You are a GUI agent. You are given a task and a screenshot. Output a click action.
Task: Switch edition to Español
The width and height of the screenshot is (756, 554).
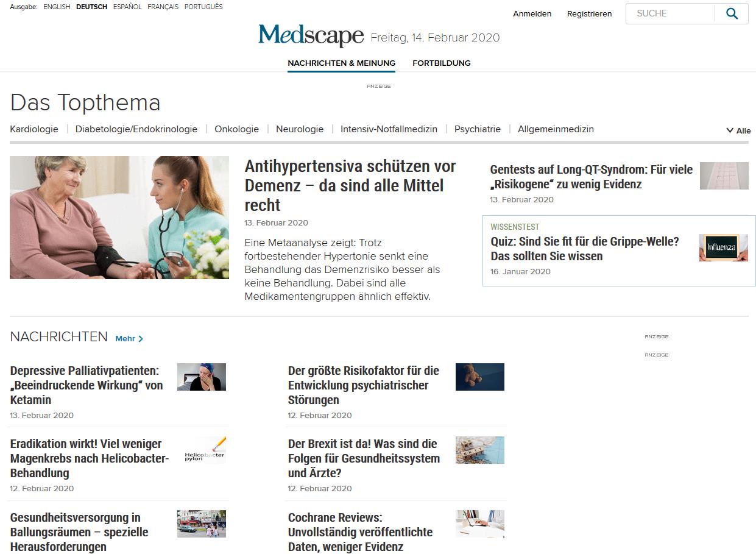pyautogui.click(x=127, y=7)
